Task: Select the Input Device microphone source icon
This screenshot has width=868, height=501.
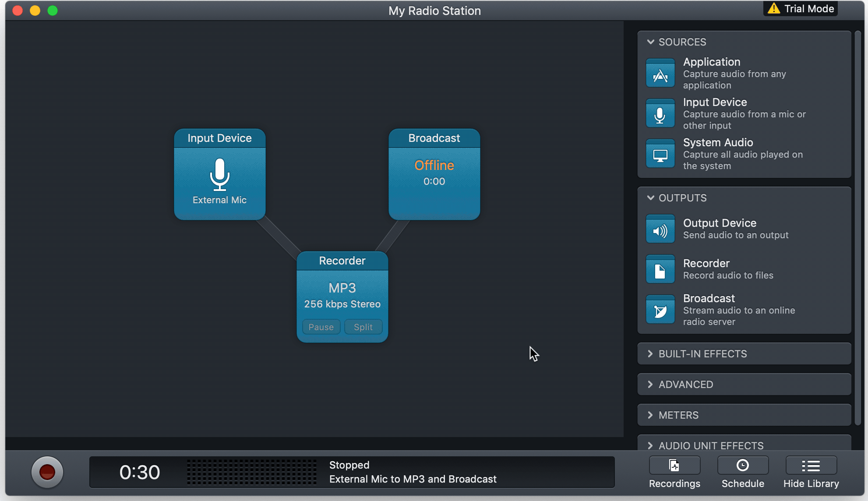Action: (x=660, y=113)
